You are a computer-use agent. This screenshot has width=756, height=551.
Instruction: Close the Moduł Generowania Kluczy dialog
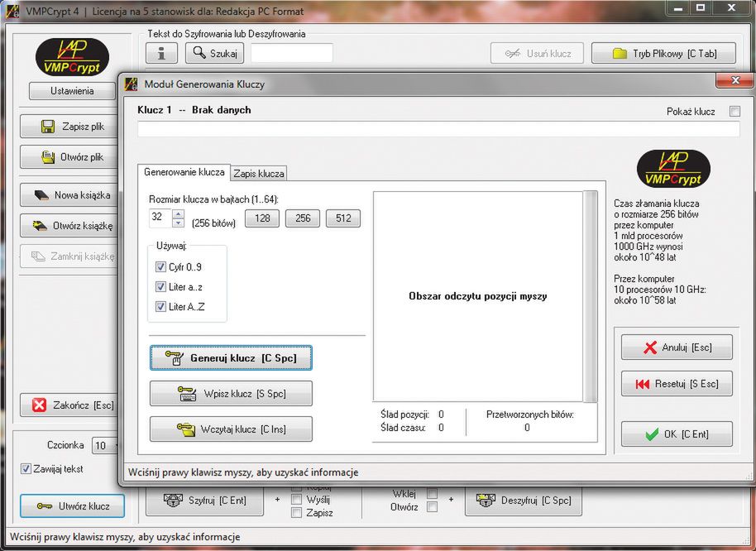[x=735, y=80]
